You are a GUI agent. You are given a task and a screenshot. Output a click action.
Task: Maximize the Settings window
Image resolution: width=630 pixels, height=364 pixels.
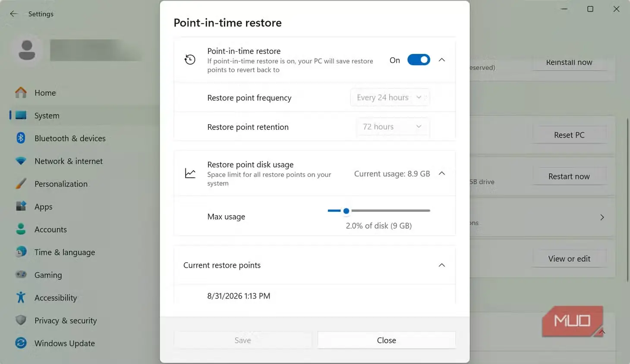coord(590,9)
